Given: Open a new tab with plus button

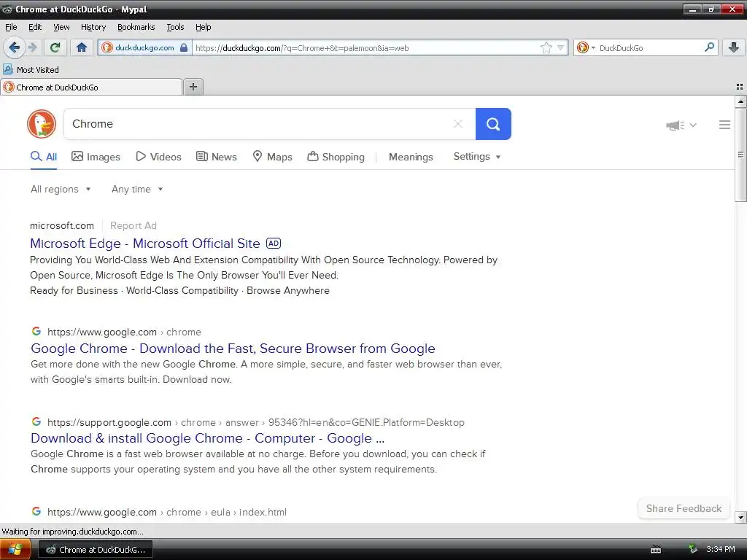Looking at the screenshot, I should (x=193, y=87).
